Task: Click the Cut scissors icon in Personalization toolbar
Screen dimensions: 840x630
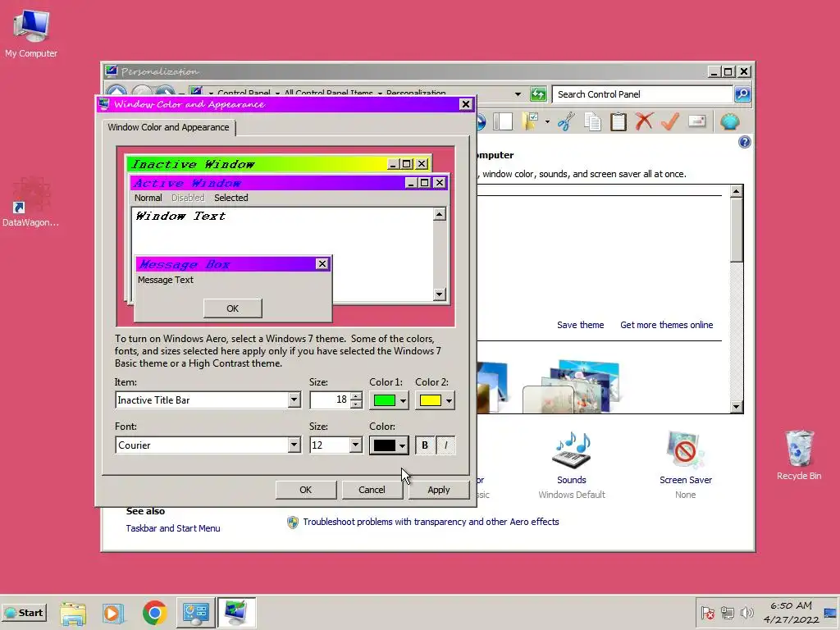Action: coord(566,121)
